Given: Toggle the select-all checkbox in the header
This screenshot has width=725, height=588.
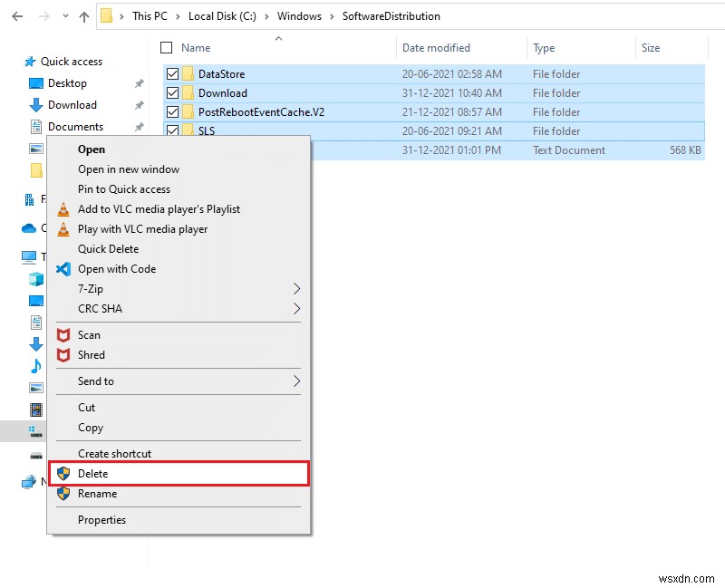Looking at the screenshot, I should [167, 48].
